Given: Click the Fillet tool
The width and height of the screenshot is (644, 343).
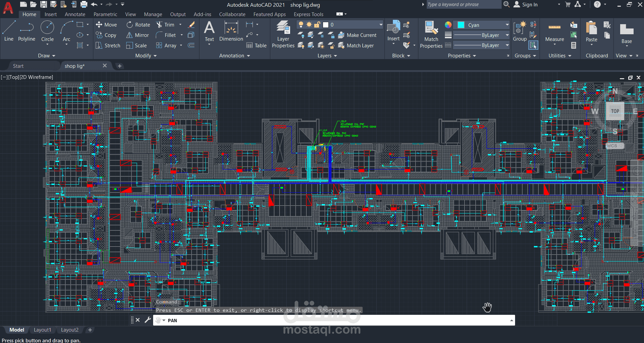Looking at the screenshot, I should [166, 35].
